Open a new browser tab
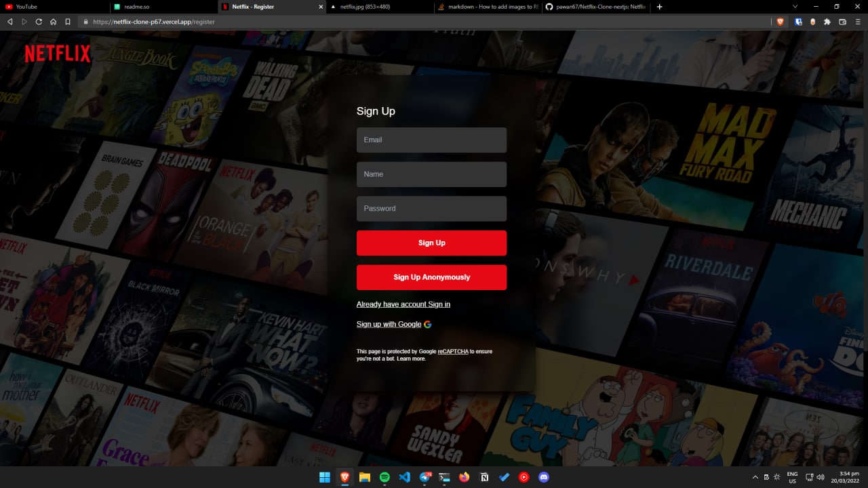This screenshot has width=868, height=488. tap(660, 7)
